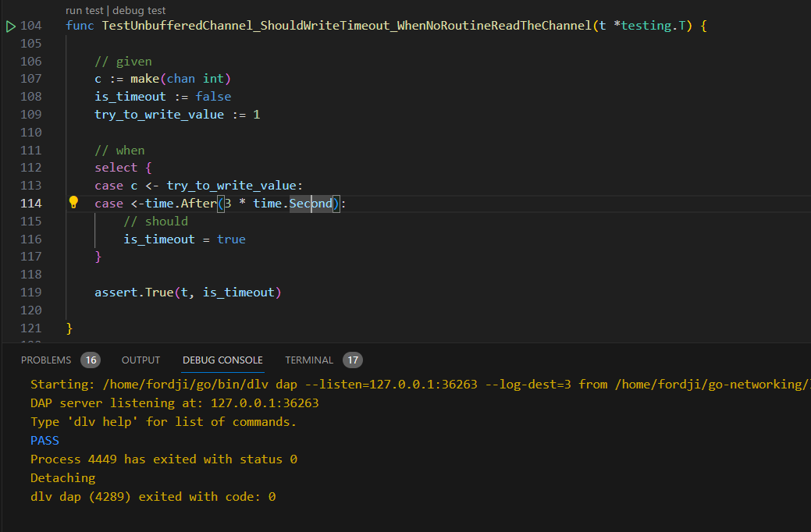
Task: Open the TERMINAL panel tab
Action: point(309,360)
